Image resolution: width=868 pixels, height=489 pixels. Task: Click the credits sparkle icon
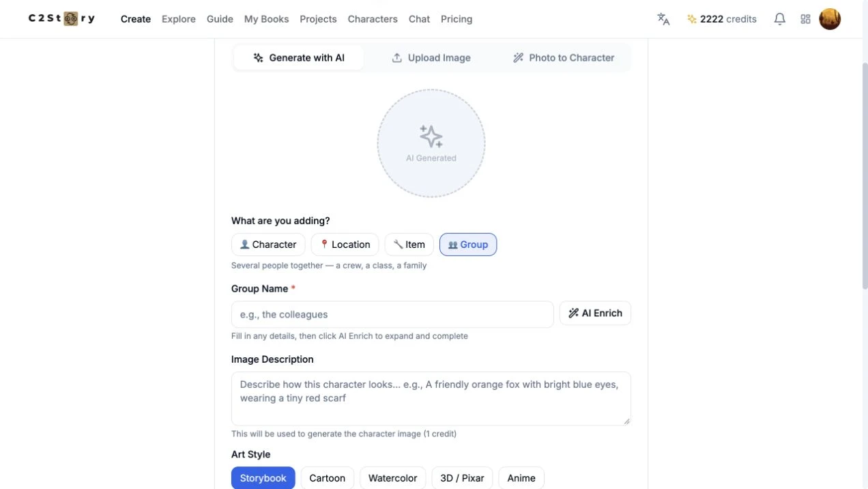click(692, 19)
